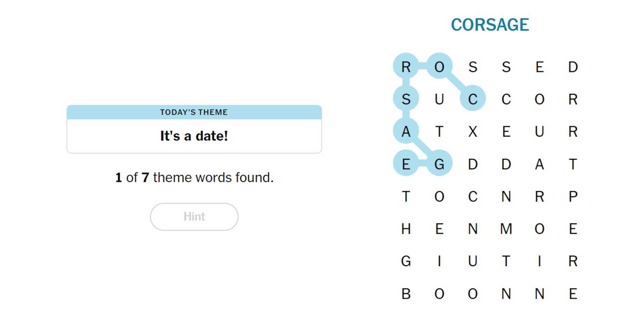
Task: Select the letter X tile
Action: [x=473, y=132]
